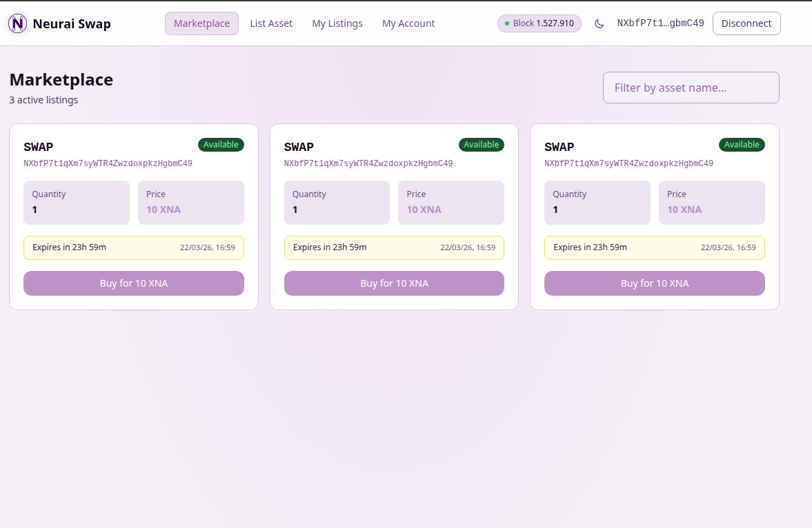Click the Disconnect button
Screen dimensions: 812x528
pos(746,23)
